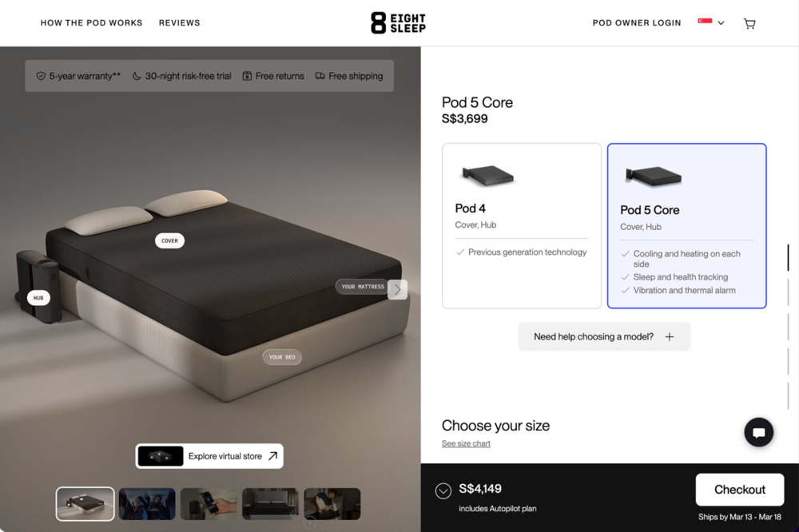799x532 pixels.
Task: Open the country flag selector dropdown
Action: click(x=711, y=22)
